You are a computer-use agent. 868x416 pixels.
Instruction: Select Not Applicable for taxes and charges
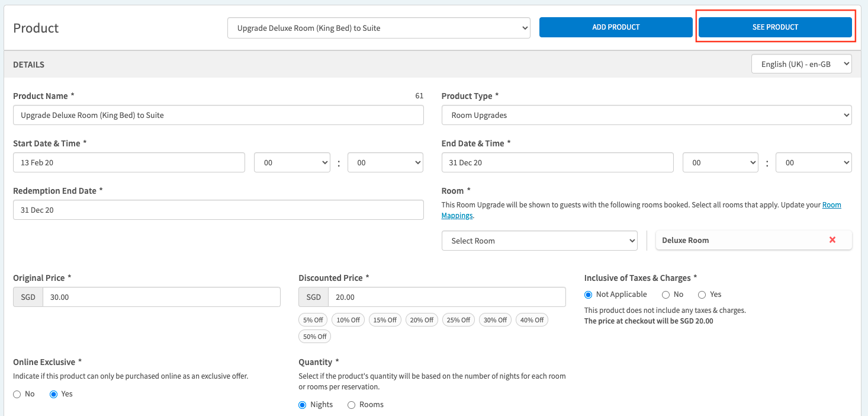point(589,295)
